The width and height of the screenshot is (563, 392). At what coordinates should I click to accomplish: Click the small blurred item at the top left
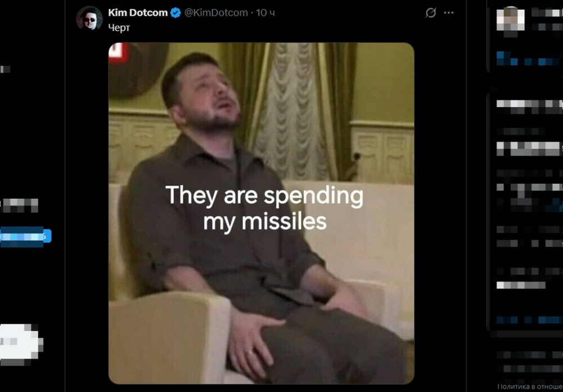tap(5, 69)
